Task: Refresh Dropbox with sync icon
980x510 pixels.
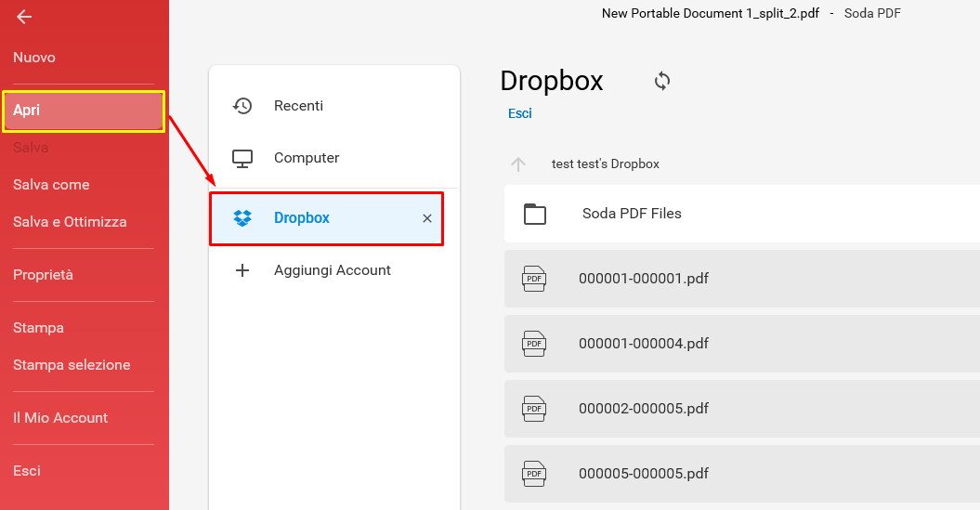Action: (x=662, y=81)
